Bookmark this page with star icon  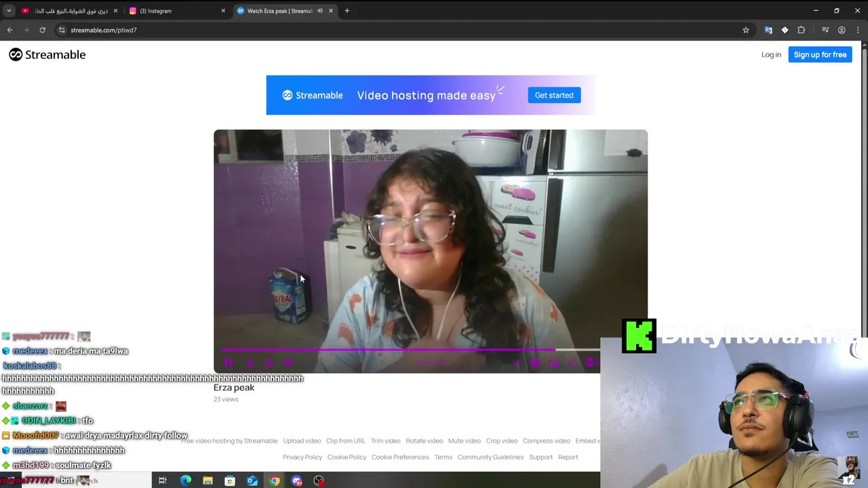746,30
